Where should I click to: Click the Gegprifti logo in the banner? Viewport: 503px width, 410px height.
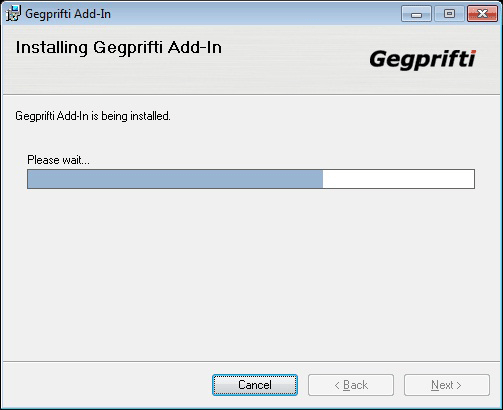[423, 60]
